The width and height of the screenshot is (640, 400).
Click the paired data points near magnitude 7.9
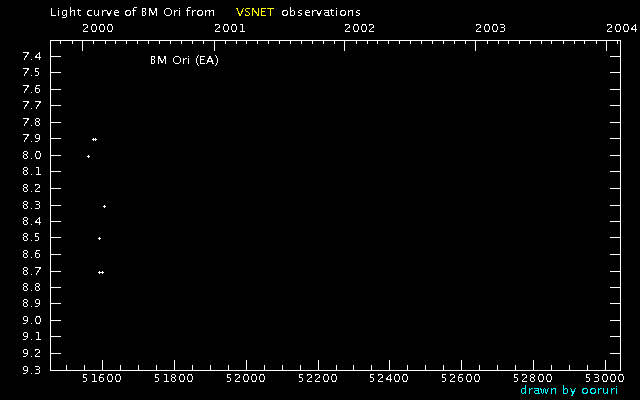(94, 139)
